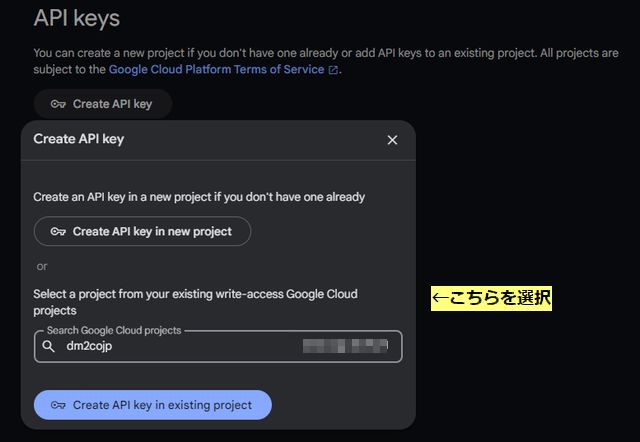The width and height of the screenshot is (640, 442).
Task: Click the 'Create API key' dialog title
Action: (79, 139)
